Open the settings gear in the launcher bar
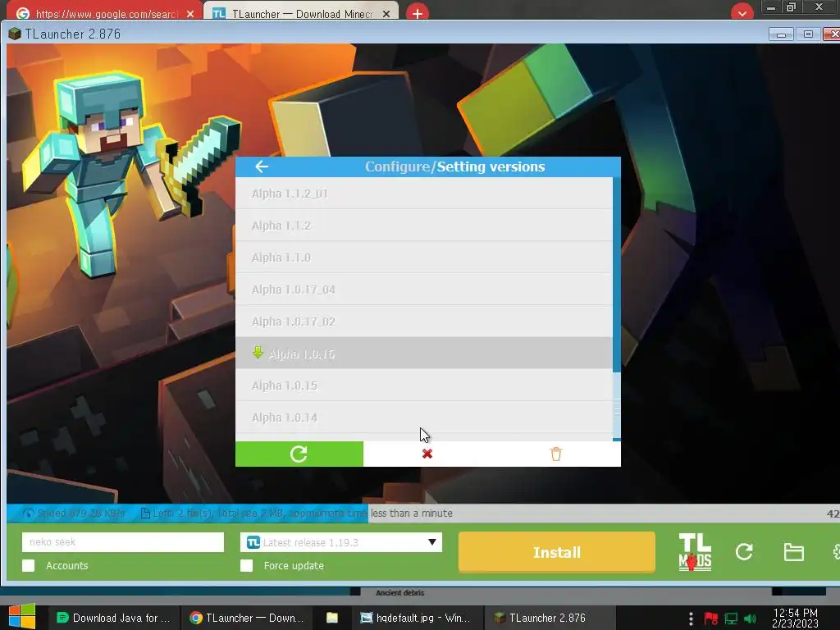The height and width of the screenshot is (630, 840). (x=836, y=552)
